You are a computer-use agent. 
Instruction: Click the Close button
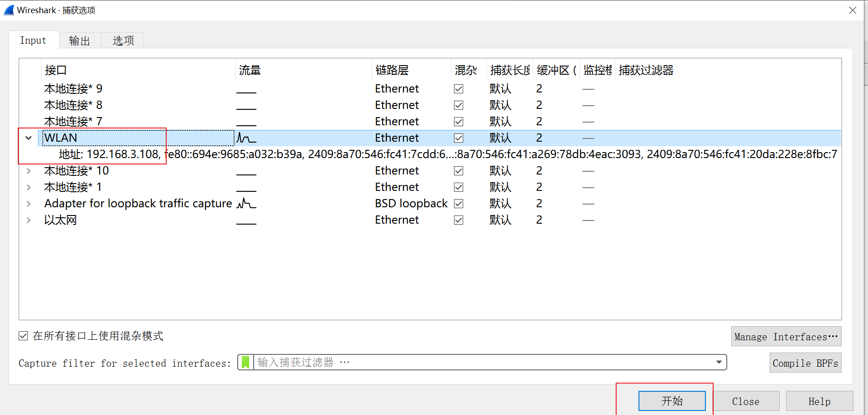point(745,401)
